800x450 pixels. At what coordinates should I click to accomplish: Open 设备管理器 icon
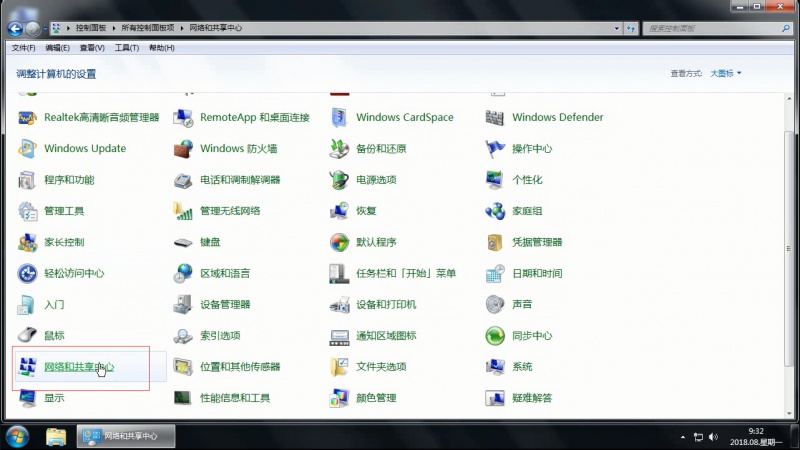point(183,305)
